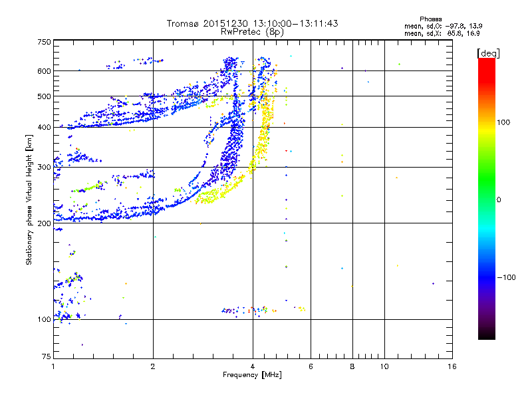The image size is (532, 399).
Task: Click the colorbar tick label '-100'
Action: [506, 277]
